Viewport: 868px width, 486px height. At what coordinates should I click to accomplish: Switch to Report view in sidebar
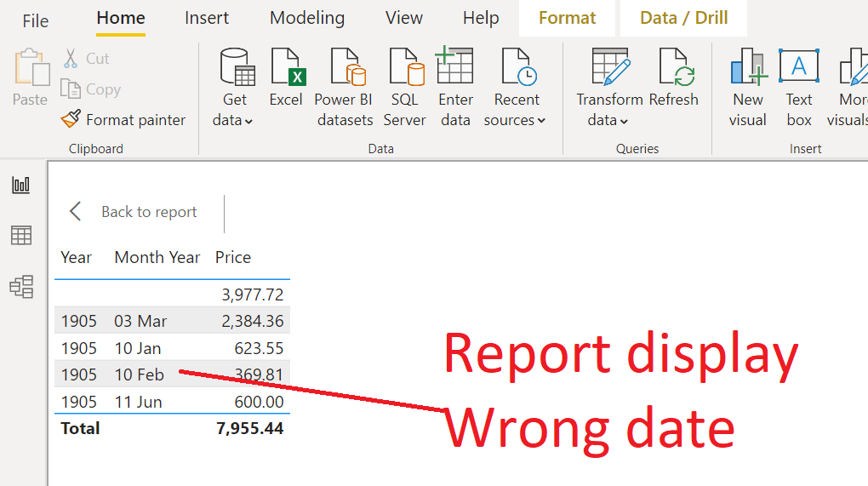(21, 185)
